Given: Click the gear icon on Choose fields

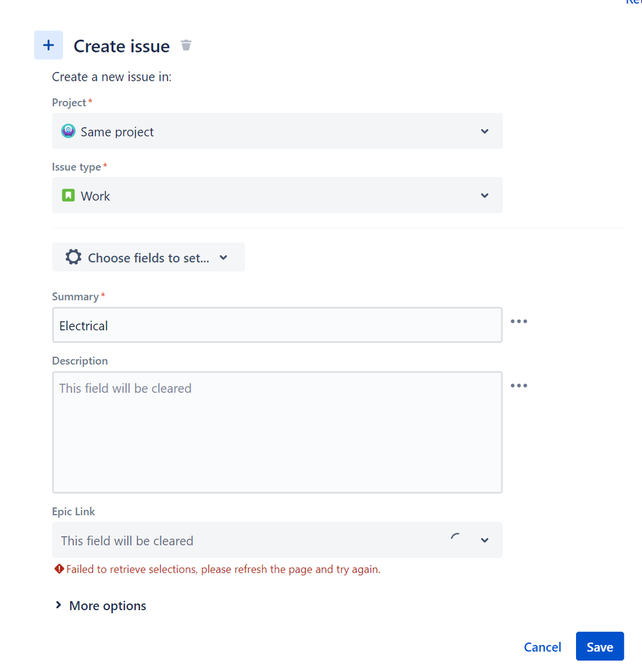Looking at the screenshot, I should tap(73, 258).
